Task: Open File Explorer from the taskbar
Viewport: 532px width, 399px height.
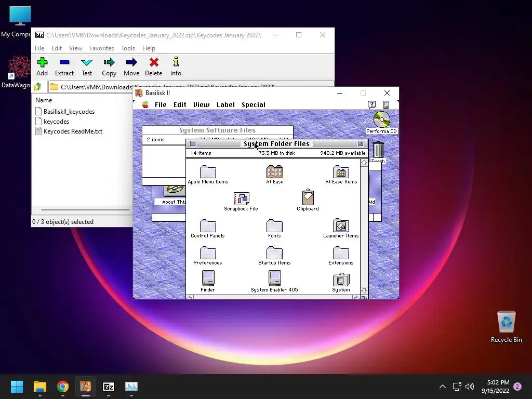Action: (x=39, y=387)
